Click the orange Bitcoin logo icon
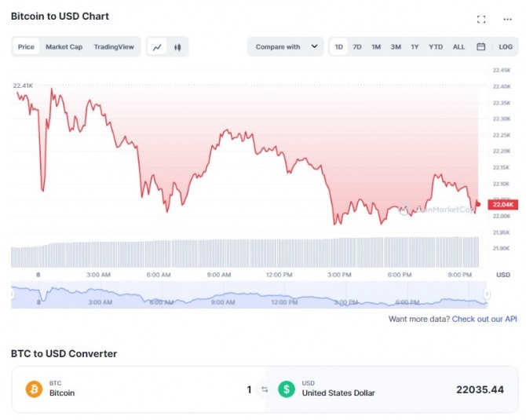This screenshot has height=420, width=526. [x=34, y=389]
